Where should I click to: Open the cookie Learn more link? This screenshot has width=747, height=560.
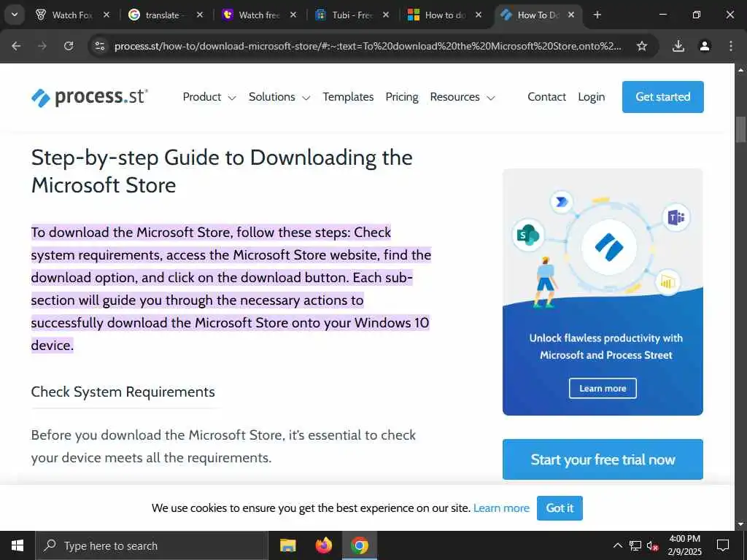pos(501,508)
